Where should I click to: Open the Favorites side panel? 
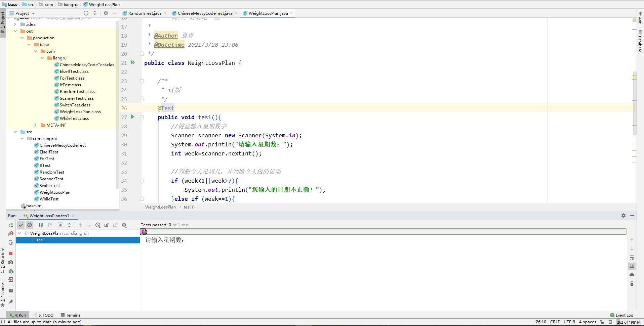[3, 294]
